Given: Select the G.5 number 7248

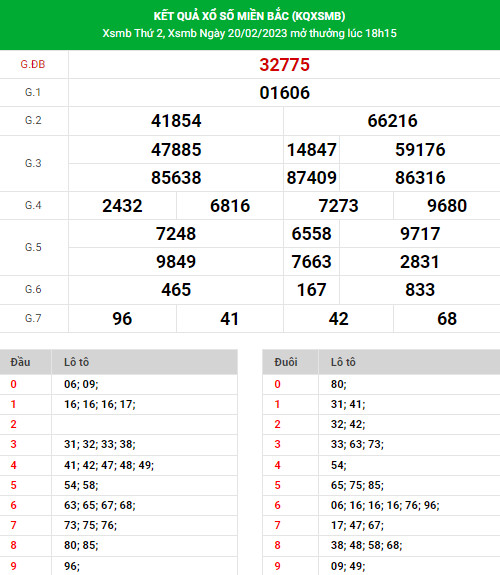Looking at the screenshot, I should tap(176, 234).
